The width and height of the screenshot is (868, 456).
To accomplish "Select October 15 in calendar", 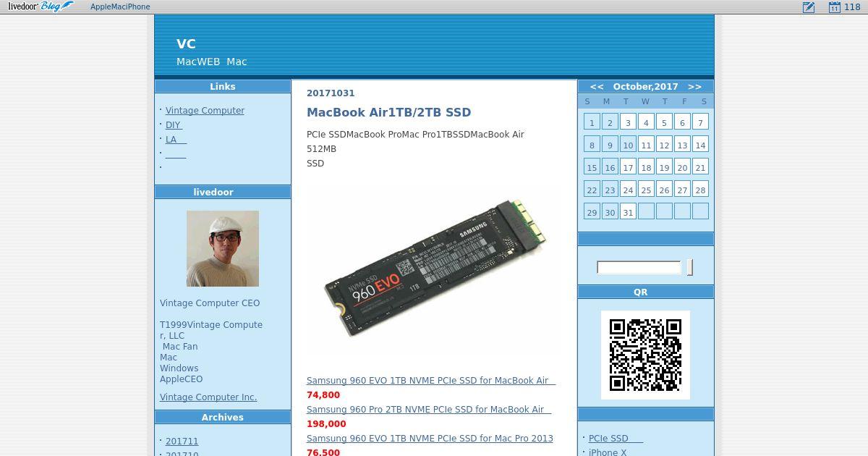I will point(592,167).
